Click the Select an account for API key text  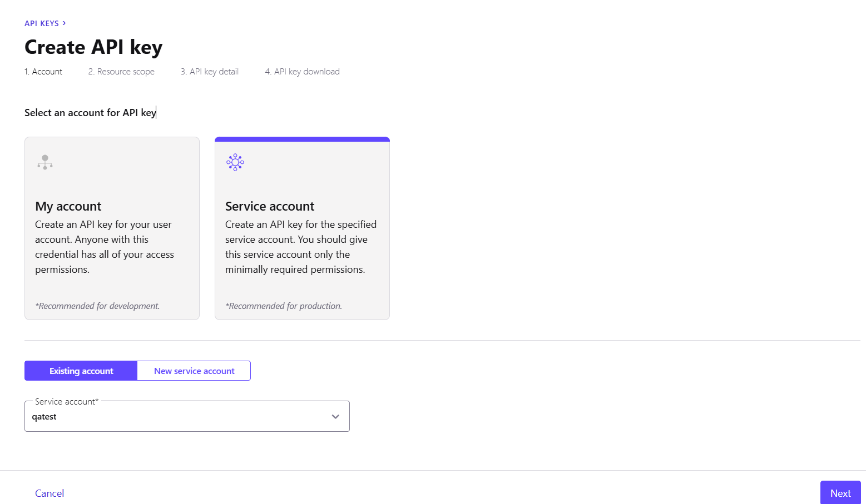click(90, 113)
